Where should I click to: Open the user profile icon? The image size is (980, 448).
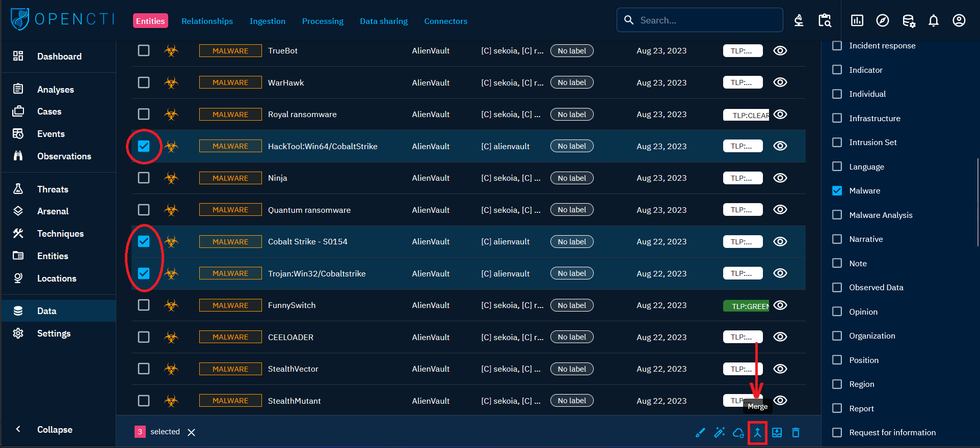coord(959,20)
